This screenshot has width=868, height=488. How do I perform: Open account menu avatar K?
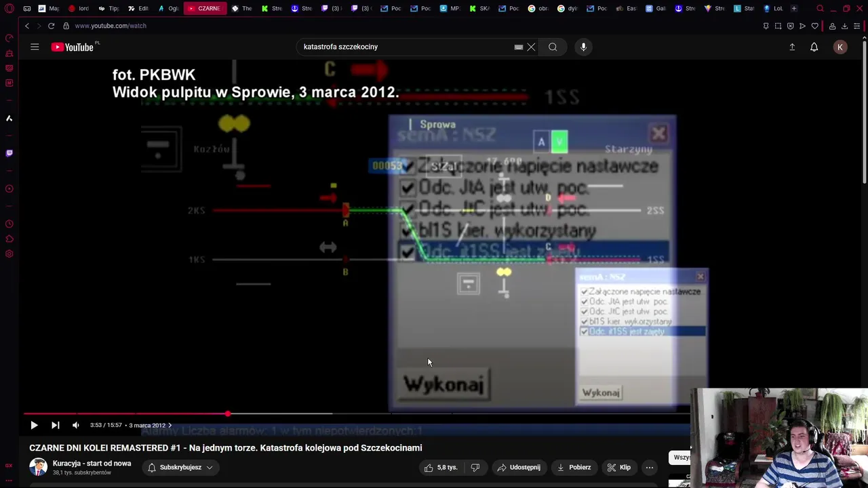[840, 47]
